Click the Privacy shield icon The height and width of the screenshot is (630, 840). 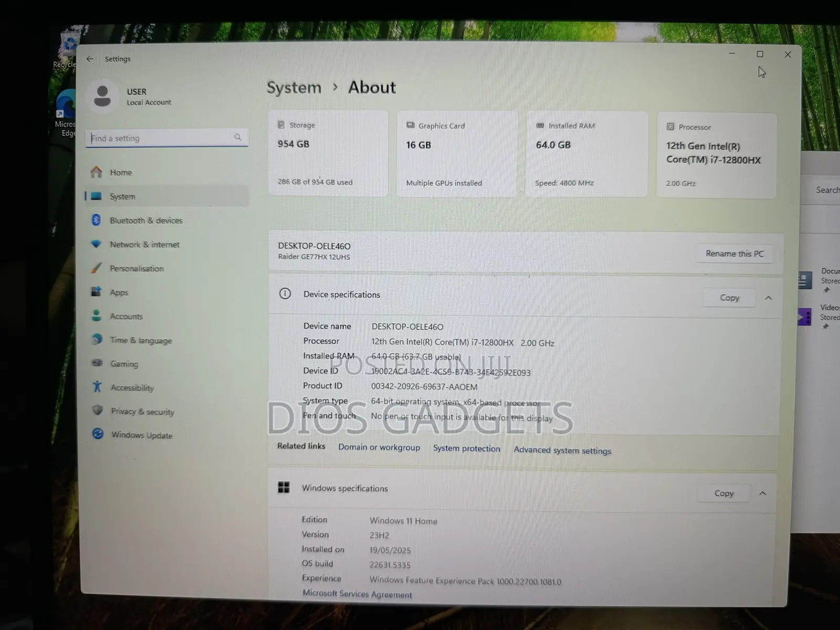98,410
